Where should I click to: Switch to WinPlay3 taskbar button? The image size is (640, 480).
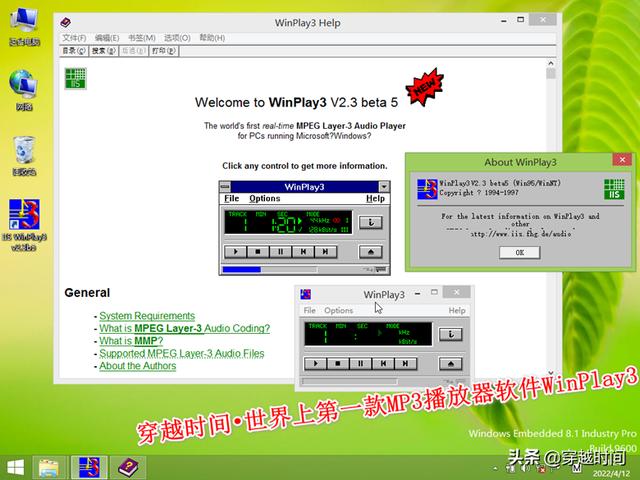pos(89,468)
